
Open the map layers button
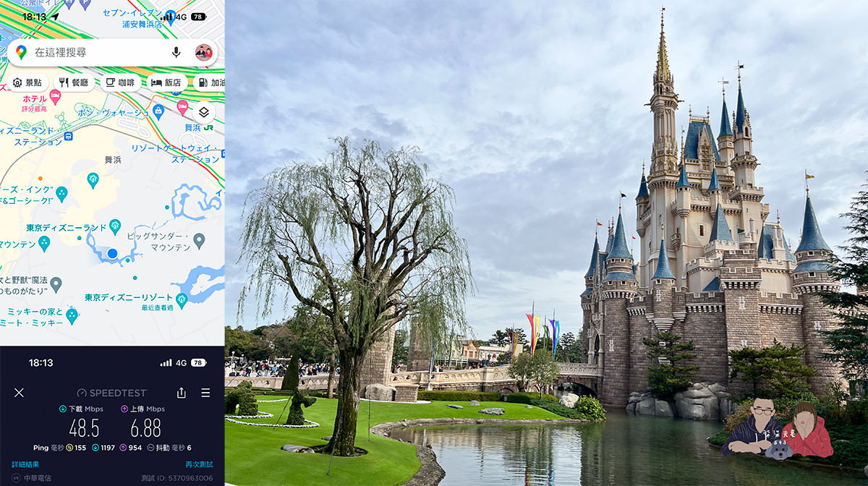point(204,112)
